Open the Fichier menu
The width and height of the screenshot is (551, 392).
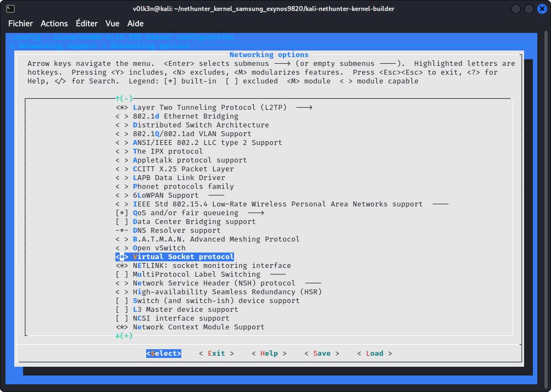[x=20, y=24]
